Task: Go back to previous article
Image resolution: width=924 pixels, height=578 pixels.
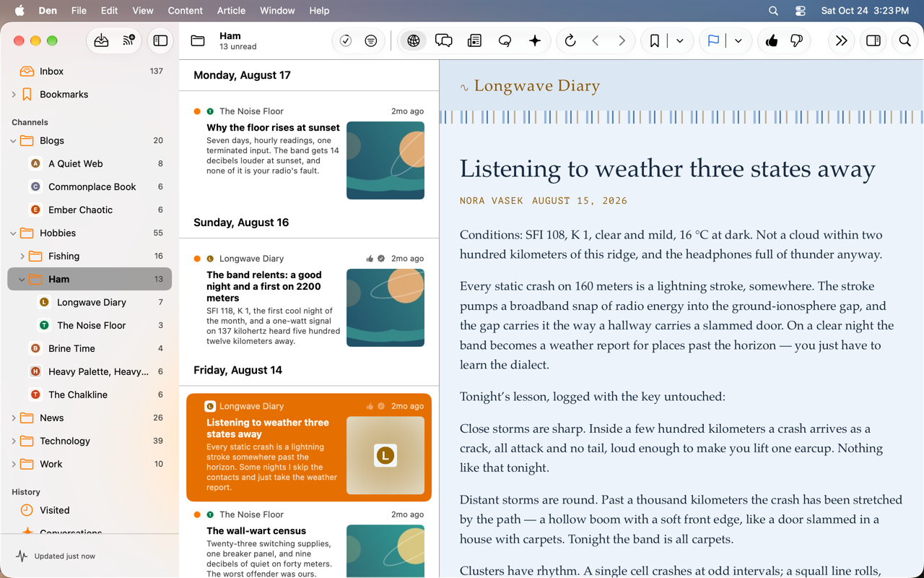Action: pos(596,41)
